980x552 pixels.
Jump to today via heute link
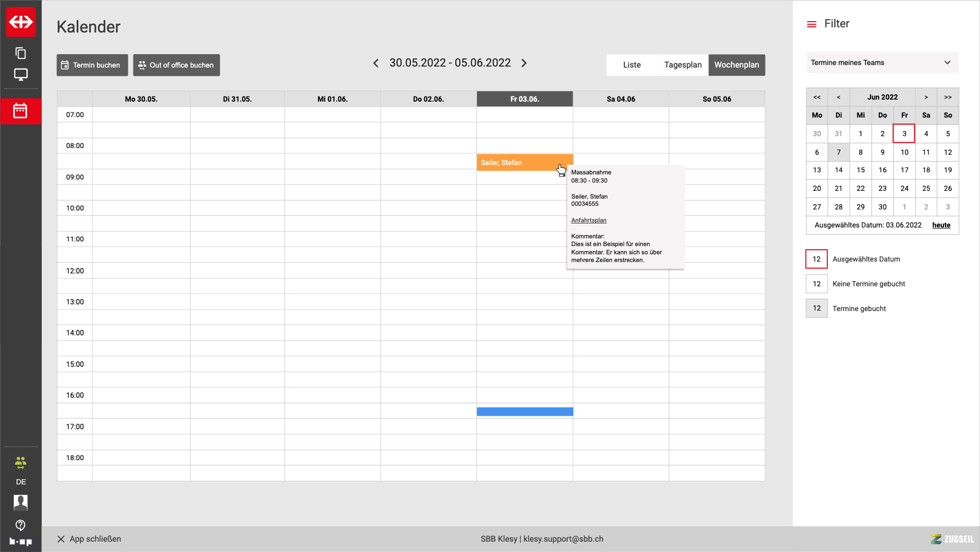tap(941, 225)
